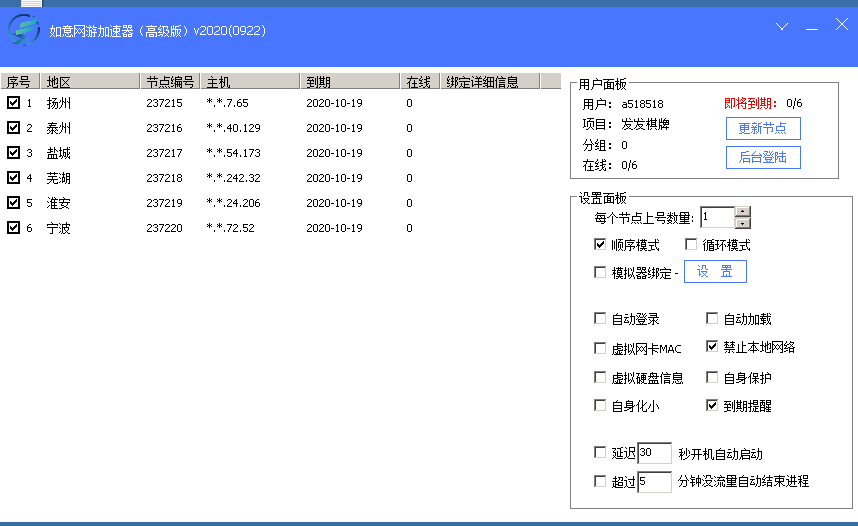
Task: Open the title bar dropdown arrow menu
Action: [x=782, y=26]
